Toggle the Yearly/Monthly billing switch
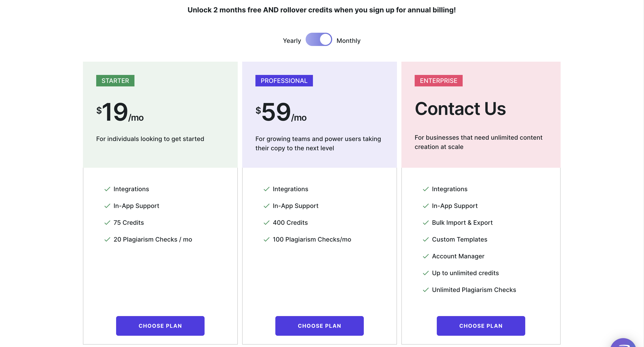Viewport: 644px width, 347px height. click(x=318, y=40)
